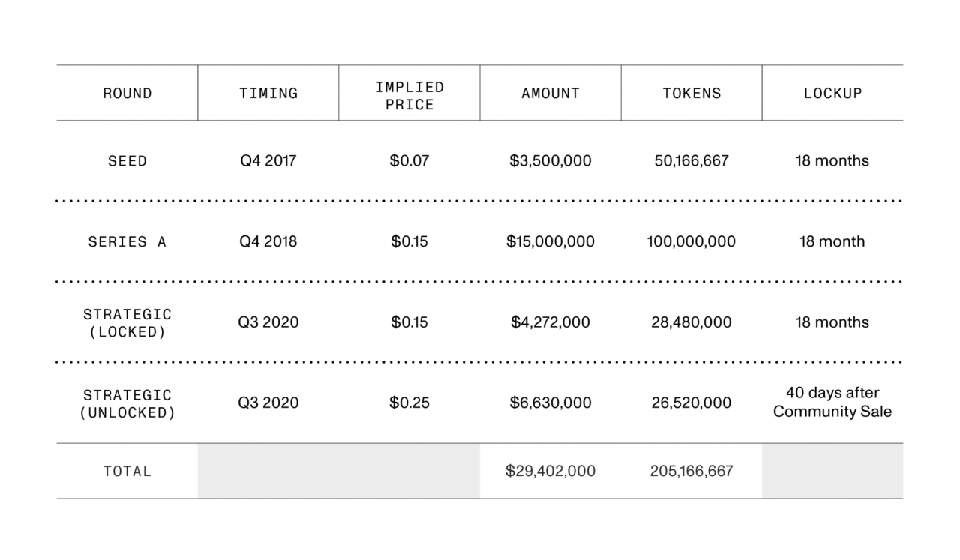Select the SERIES A row label
Image resolution: width=960 pixels, height=560 pixels.
(127, 242)
